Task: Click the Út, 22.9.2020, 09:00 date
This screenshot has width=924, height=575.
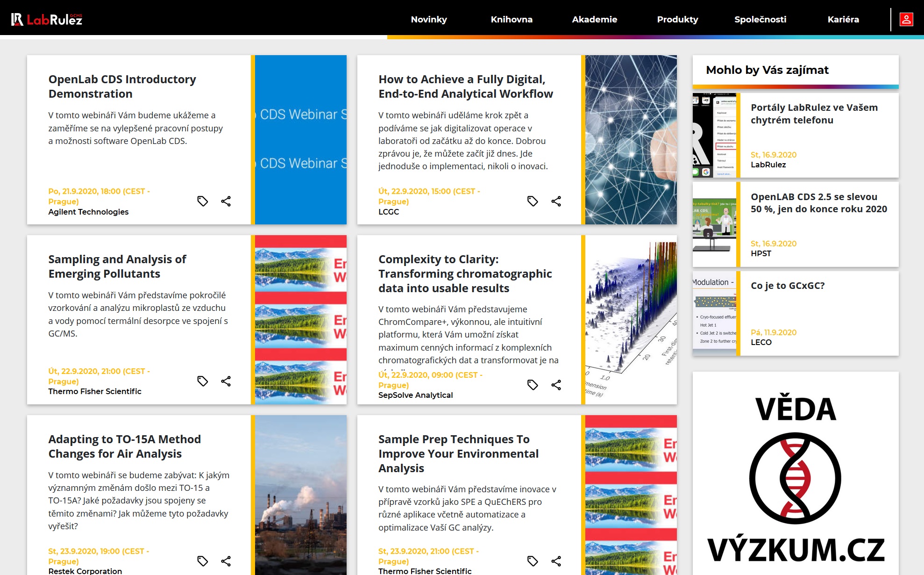Action: tap(430, 380)
